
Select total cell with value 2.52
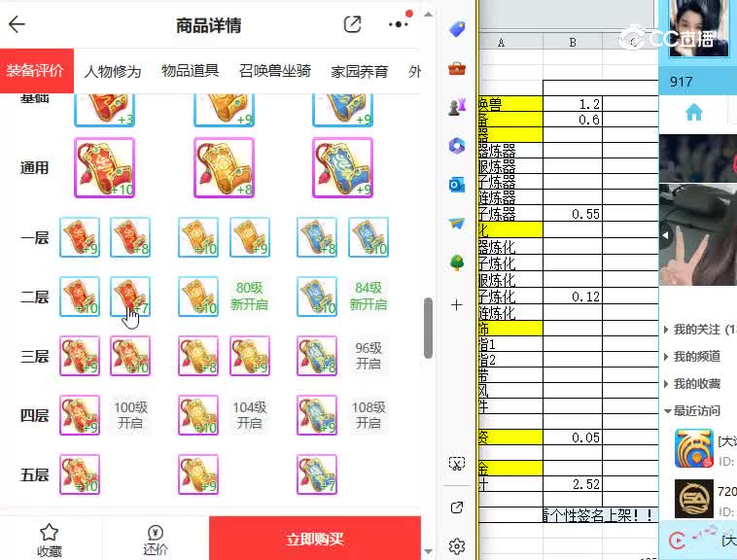coord(573,484)
